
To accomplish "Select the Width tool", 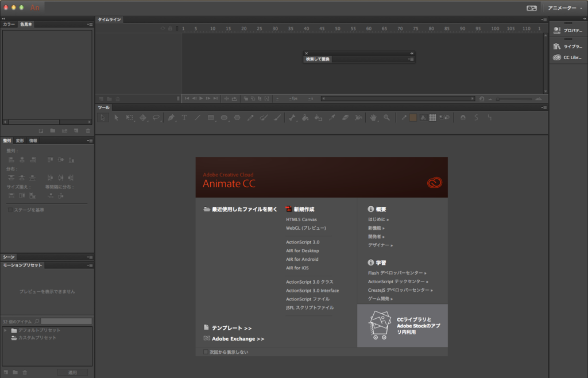I will (358, 118).
